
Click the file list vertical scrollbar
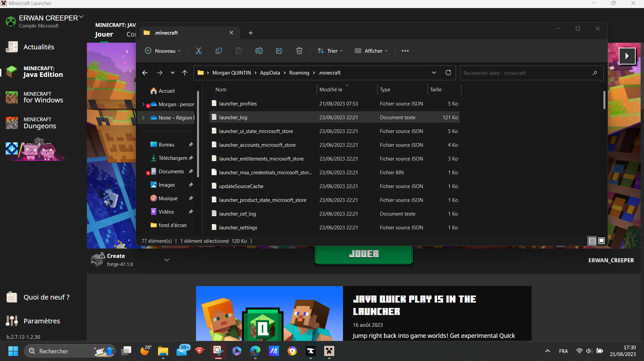604,100
